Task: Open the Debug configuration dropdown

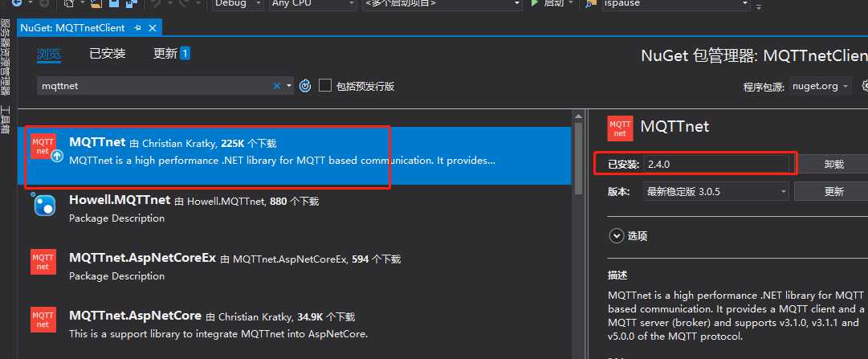Action: 238,3
